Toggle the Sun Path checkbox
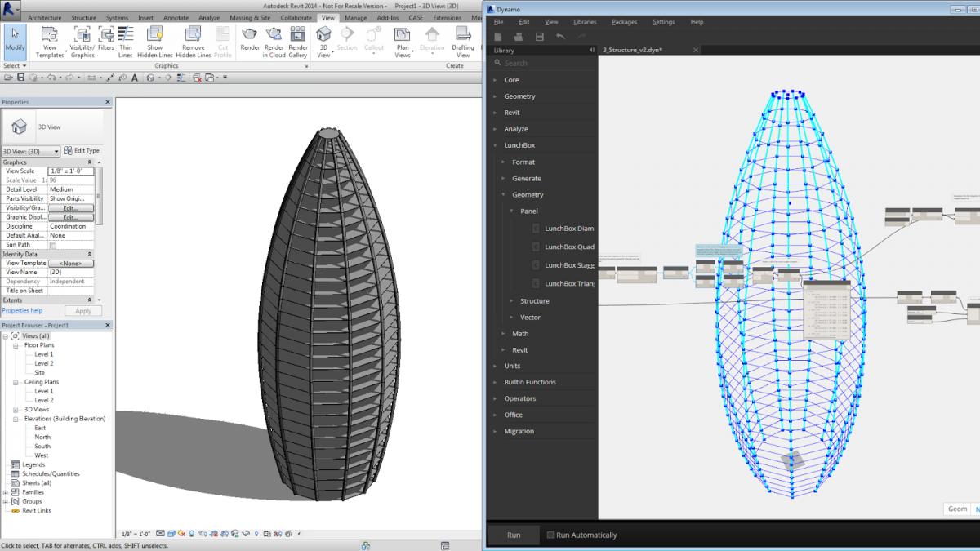Image resolution: width=980 pixels, height=551 pixels. 53,245
